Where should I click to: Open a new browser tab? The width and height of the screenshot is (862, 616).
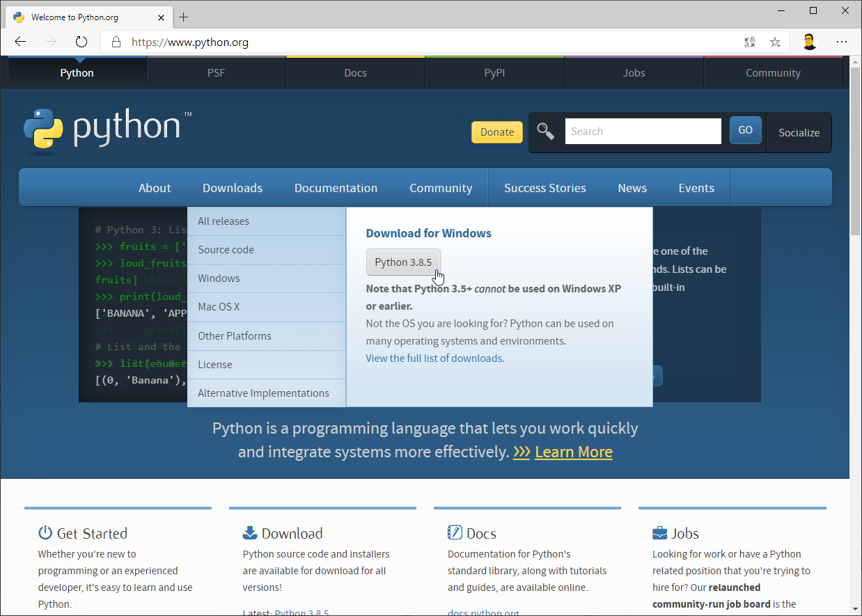184,17
